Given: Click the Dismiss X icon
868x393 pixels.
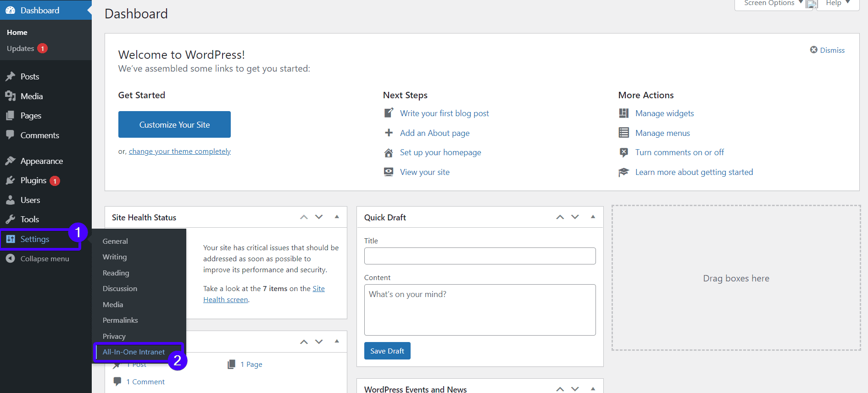Looking at the screenshot, I should 814,50.
